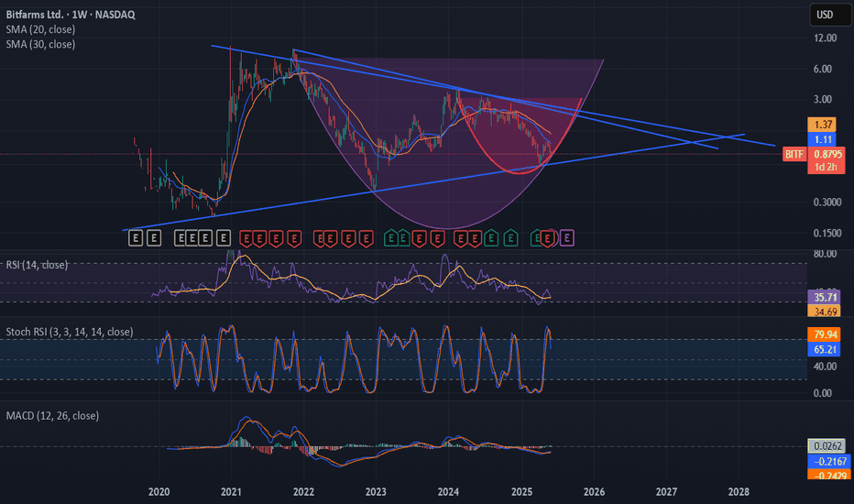Click 2020 on the time axis
The image size is (854, 504).
click(159, 492)
